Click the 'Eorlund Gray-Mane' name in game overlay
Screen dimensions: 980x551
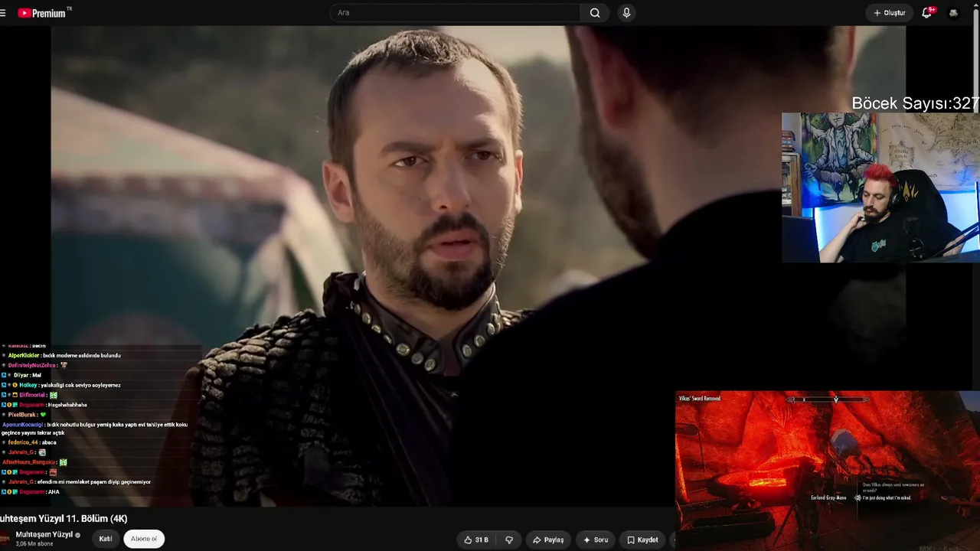829,497
